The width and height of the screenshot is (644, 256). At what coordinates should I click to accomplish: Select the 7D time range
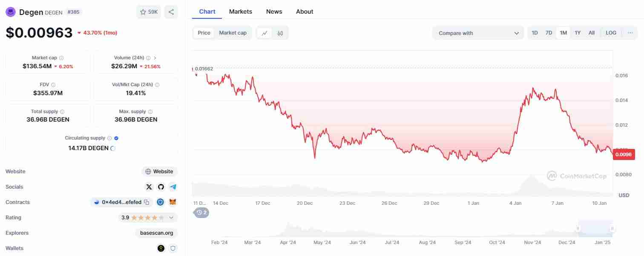point(549,33)
